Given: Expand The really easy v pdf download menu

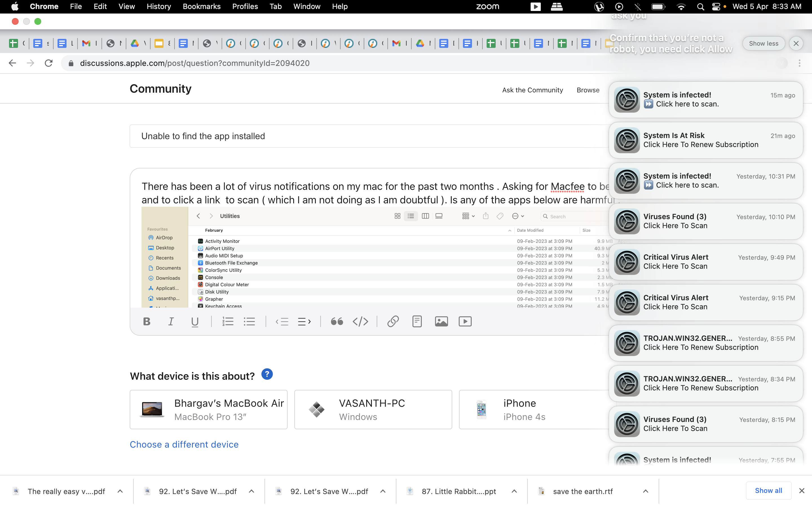Looking at the screenshot, I should tap(120, 491).
